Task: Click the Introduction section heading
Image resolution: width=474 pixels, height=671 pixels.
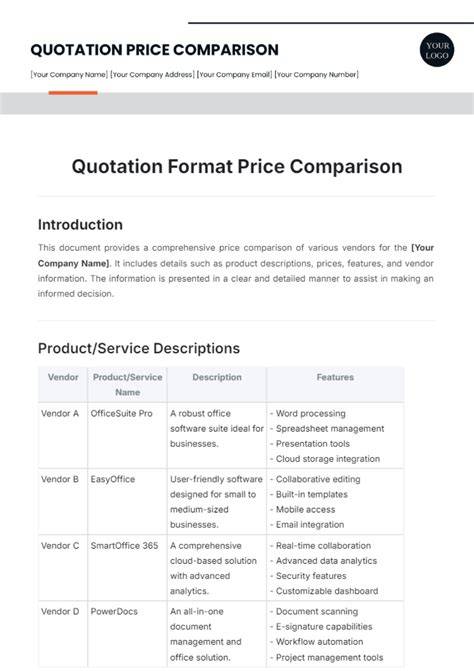Action: (x=80, y=225)
